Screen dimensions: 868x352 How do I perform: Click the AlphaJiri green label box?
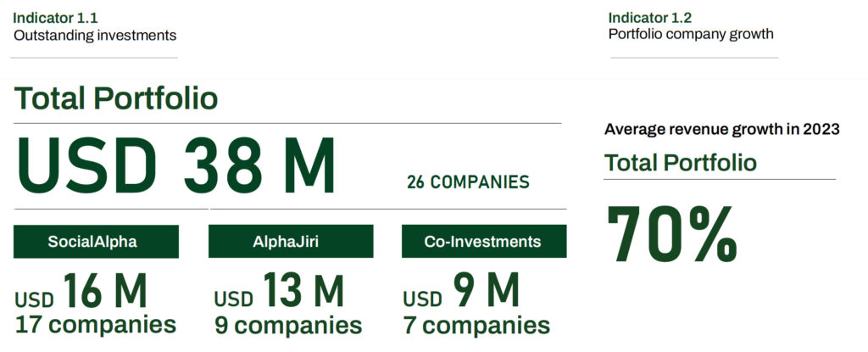(291, 242)
